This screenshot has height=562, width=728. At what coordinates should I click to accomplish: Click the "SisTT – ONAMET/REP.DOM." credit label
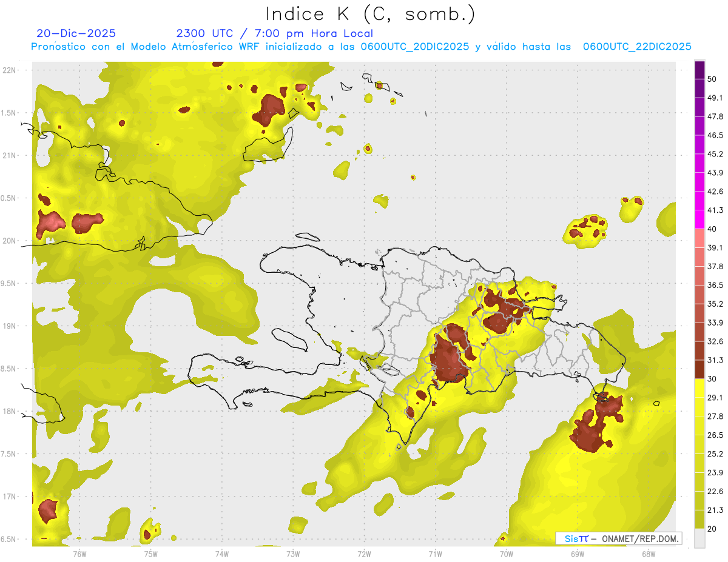619,538
